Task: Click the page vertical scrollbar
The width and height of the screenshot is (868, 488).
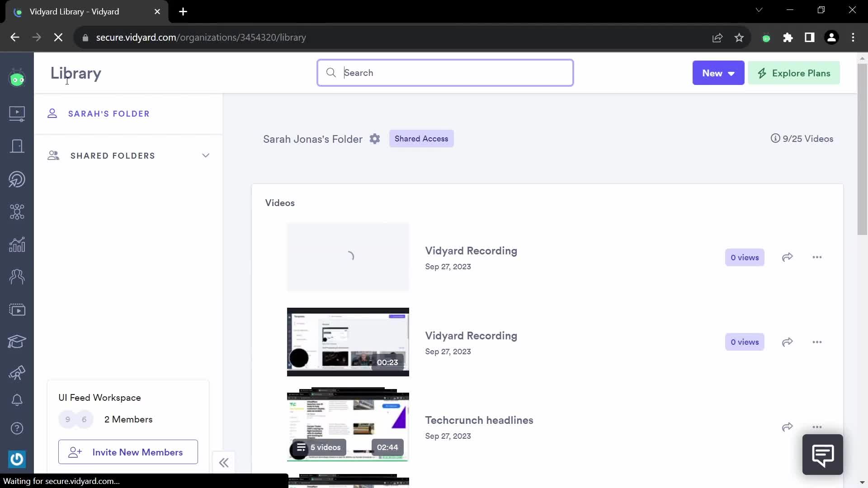Action: (x=862, y=149)
